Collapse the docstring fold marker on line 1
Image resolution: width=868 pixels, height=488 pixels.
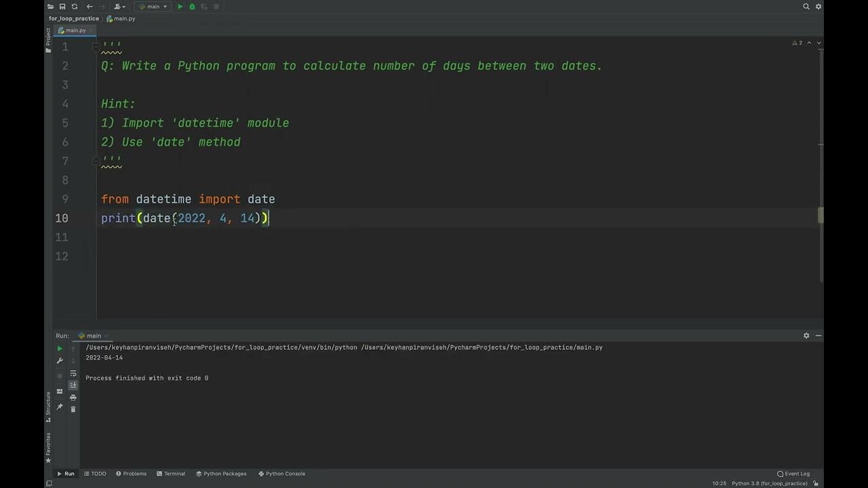(x=97, y=47)
